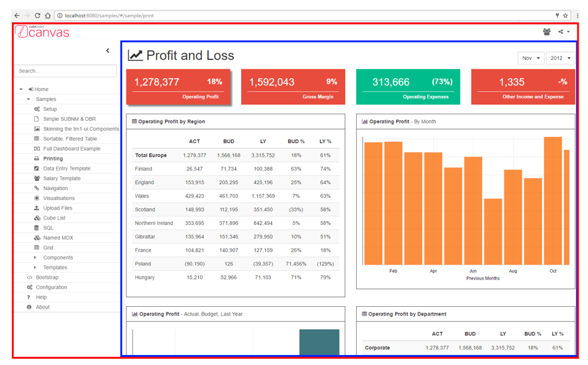The width and height of the screenshot is (588, 365).
Task: Open the Full Dashboard Example item
Action: tap(71, 149)
